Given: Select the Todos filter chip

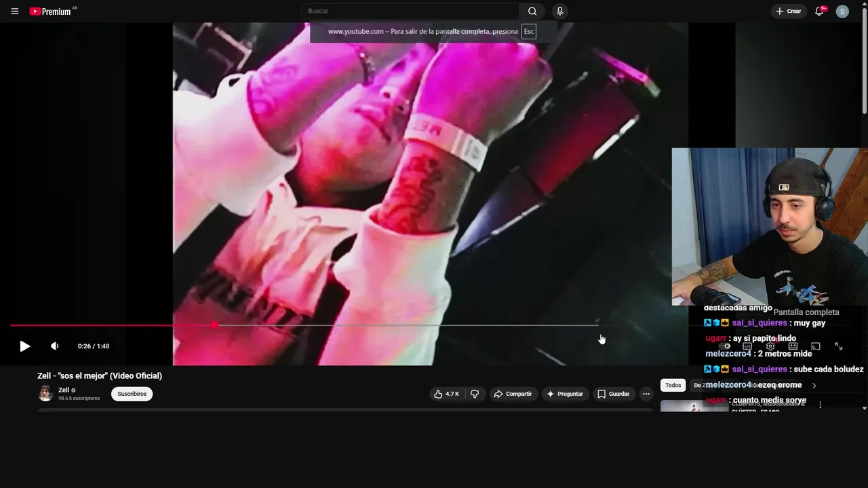Looking at the screenshot, I should (x=673, y=385).
